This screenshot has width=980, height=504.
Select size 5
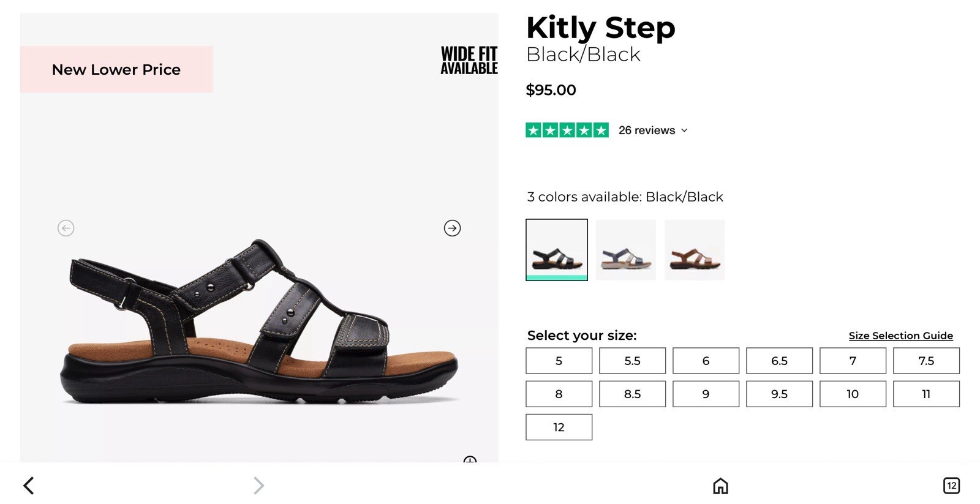[x=559, y=361]
